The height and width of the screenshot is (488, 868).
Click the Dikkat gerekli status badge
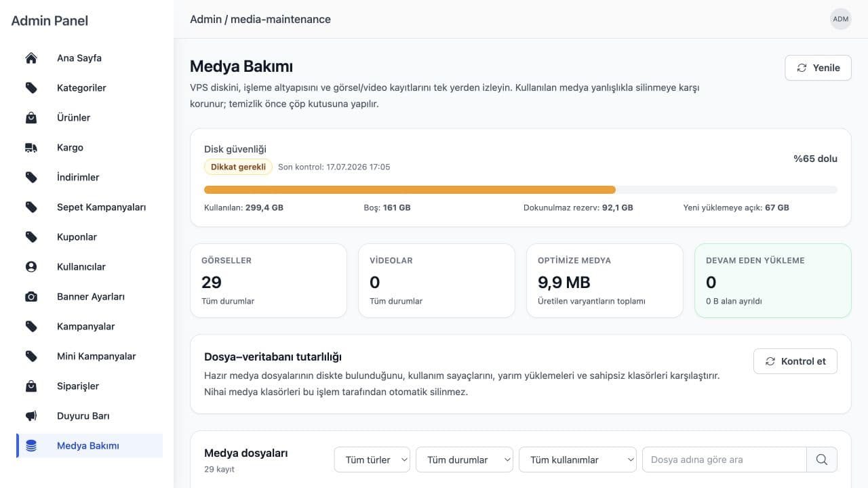(x=238, y=167)
